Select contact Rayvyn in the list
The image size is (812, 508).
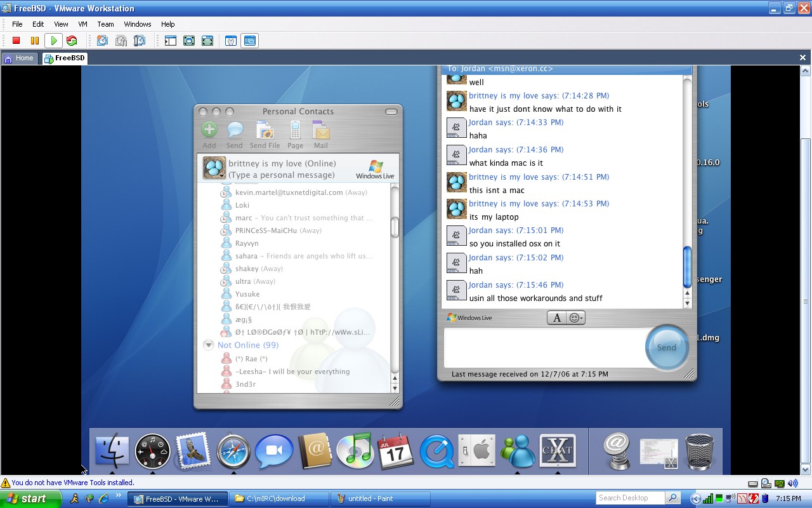(x=247, y=243)
